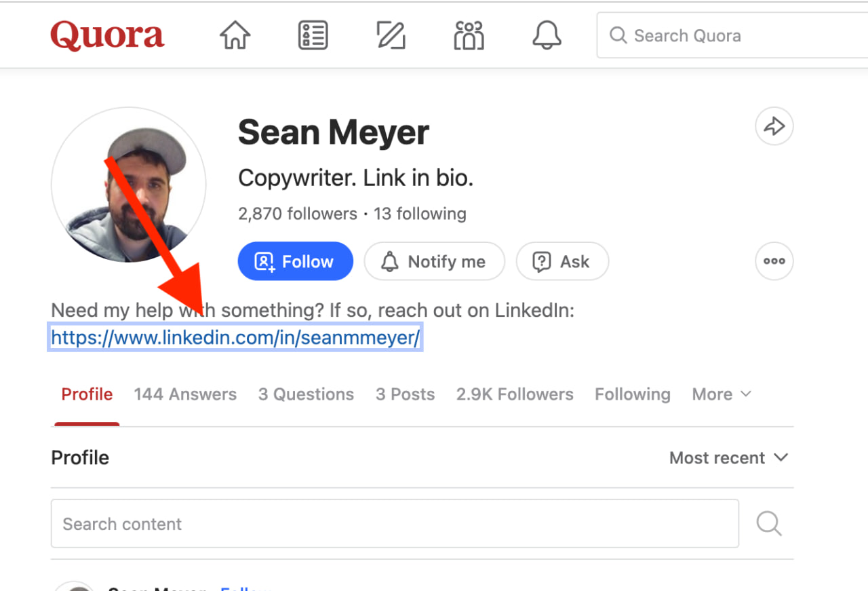Screen dimensions: 868x591
Task: Click the Search content field
Action: click(395, 524)
